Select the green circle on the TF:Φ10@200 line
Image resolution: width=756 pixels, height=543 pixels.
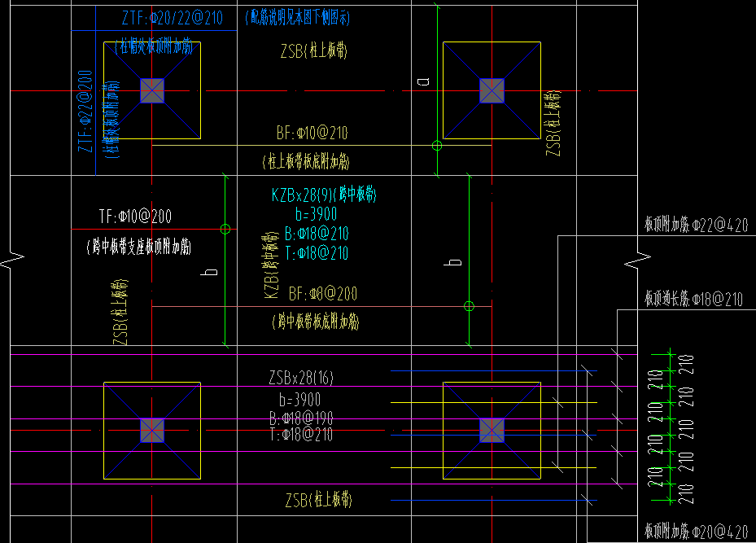[225, 229]
